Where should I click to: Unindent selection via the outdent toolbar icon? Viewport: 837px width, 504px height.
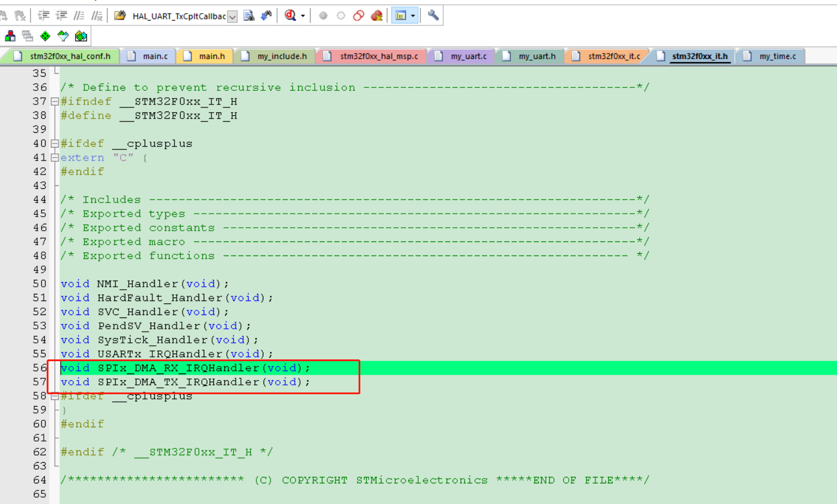[61, 15]
